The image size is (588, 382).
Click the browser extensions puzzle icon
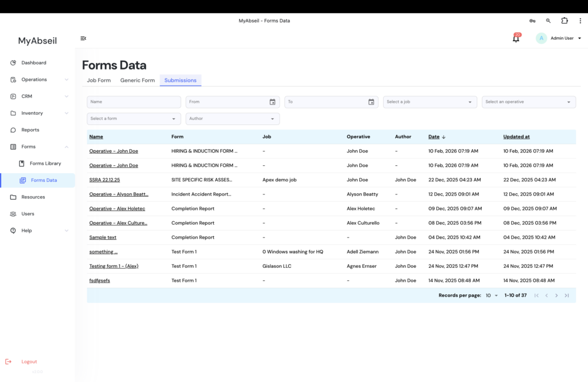click(564, 21)
